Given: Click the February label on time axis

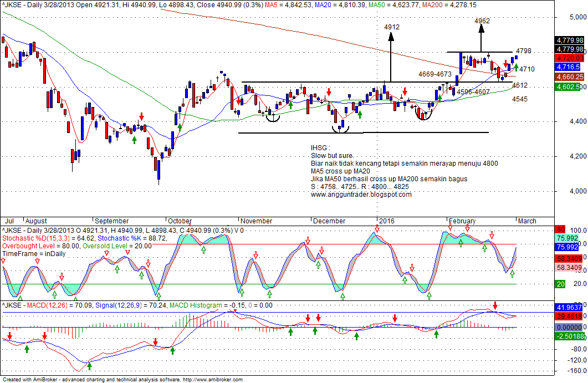Looking at the screenshot, I should [462, 221].
